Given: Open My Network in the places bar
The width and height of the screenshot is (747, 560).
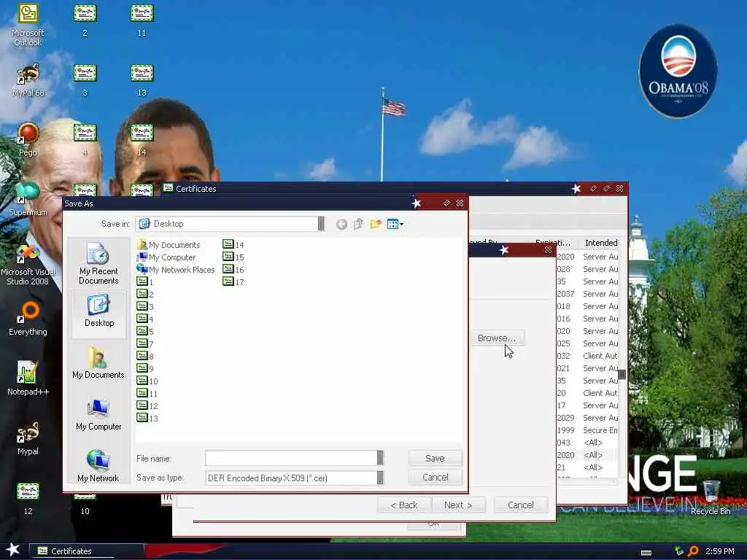Looking at the screenshot, I should point(98,467).
